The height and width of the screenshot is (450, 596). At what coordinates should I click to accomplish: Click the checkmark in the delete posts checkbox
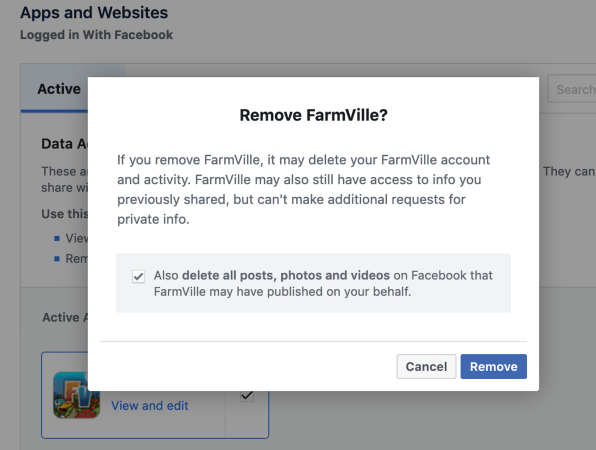coord(138,276)
